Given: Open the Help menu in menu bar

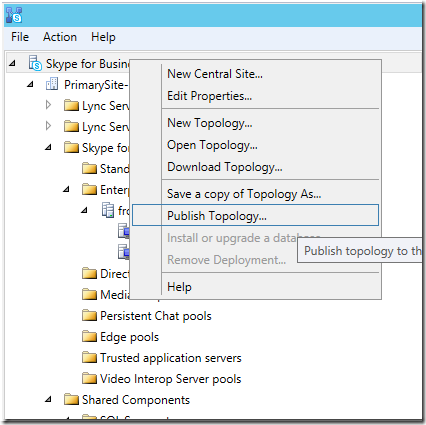Looking at the screenshot, I should click(103, 37).
